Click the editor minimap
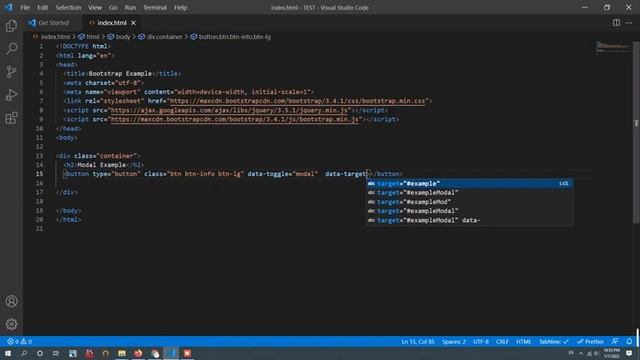This screenshot has height=360, width=640. pos(612,47)
